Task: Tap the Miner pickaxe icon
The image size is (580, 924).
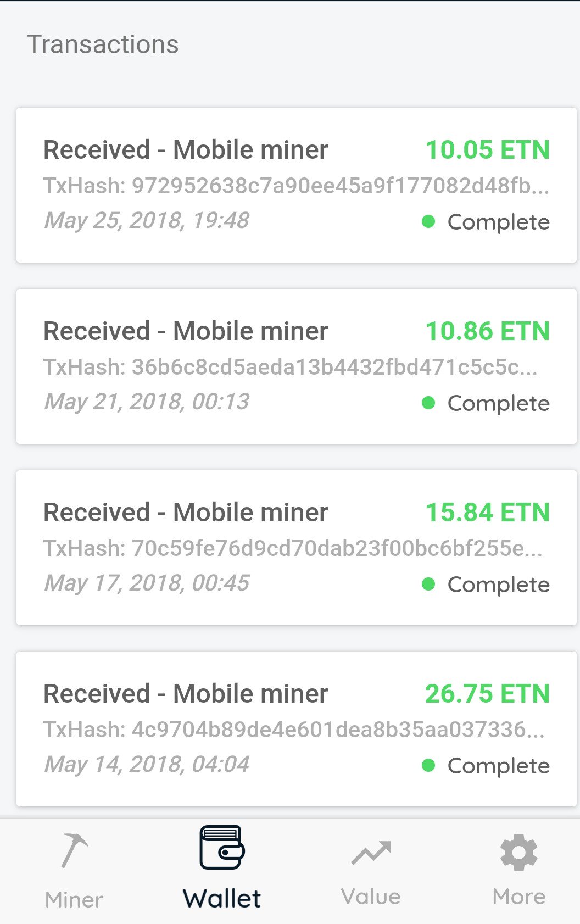Action: tap(74, 850)
